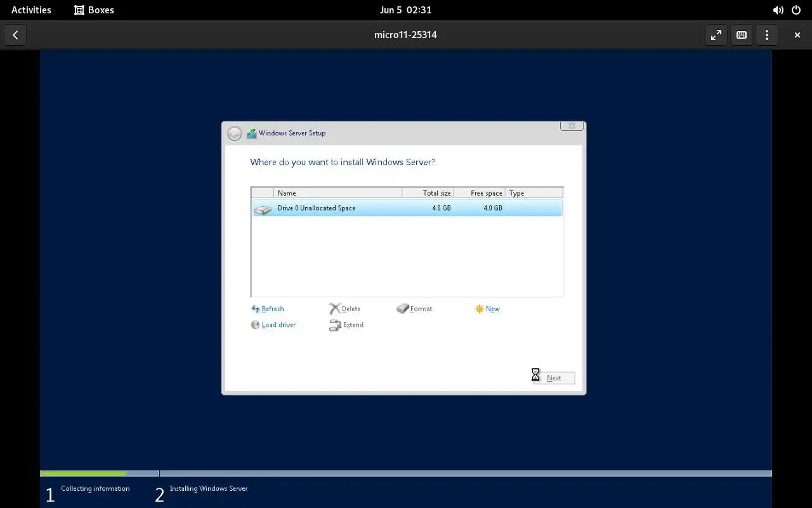
Task: Click the 4.0 GB free space cell
Action: click(493, 208)
